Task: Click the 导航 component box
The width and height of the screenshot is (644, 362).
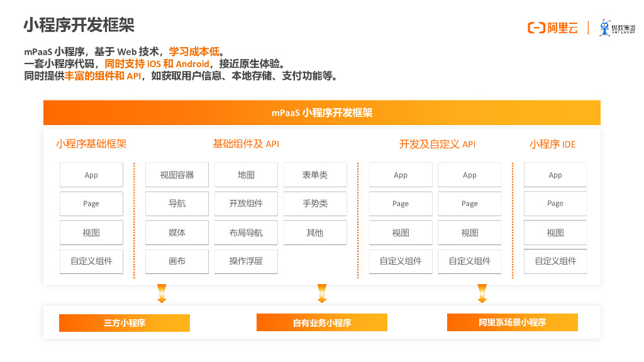Action: click(x=177, y=204)
